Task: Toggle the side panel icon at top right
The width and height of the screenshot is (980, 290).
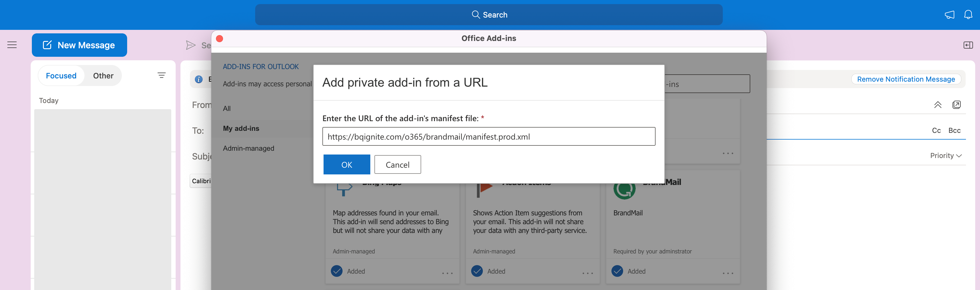Action: [x=968, y=45]
